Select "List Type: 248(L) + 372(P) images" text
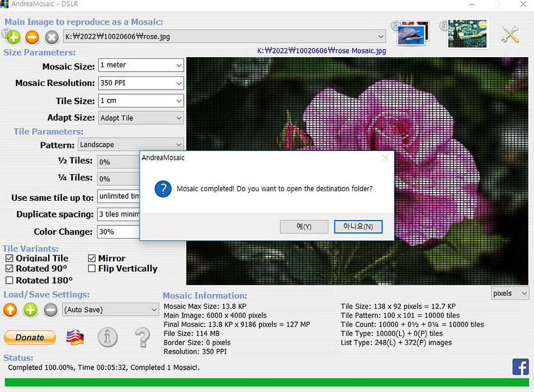Screen dimensions: 534x392 (x=396, y=343)
